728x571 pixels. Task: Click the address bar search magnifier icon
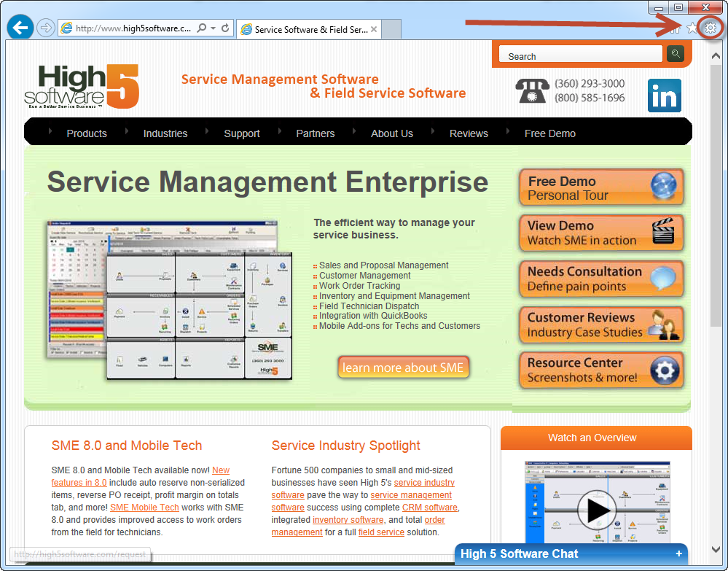pos(202,28)
